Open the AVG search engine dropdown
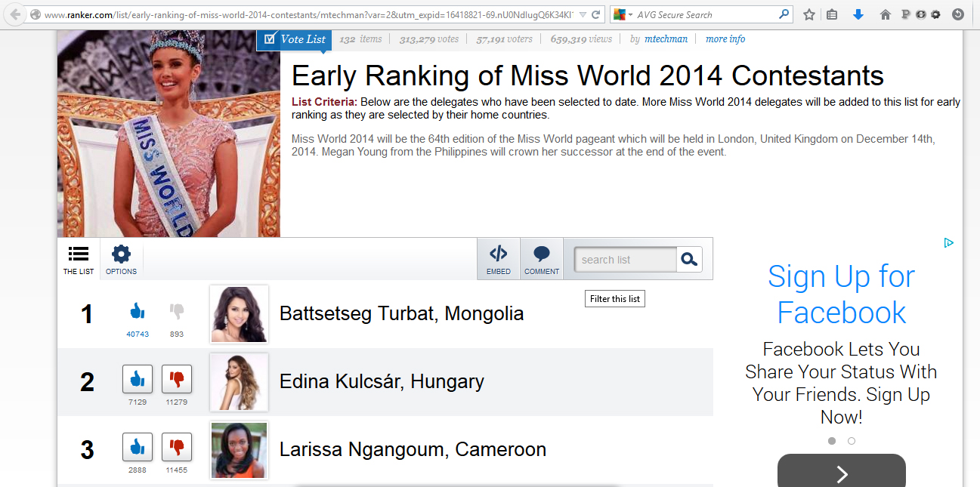 (x=623, y=14)
